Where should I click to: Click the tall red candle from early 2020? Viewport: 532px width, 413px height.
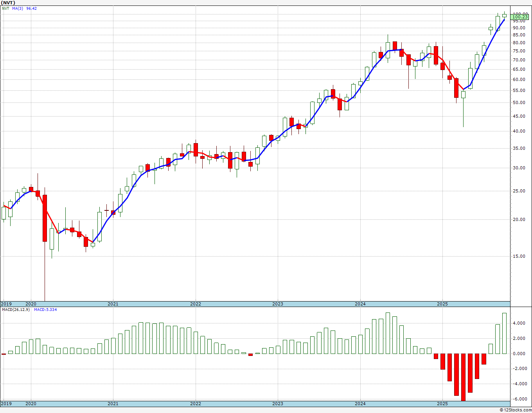pos(45,218)
